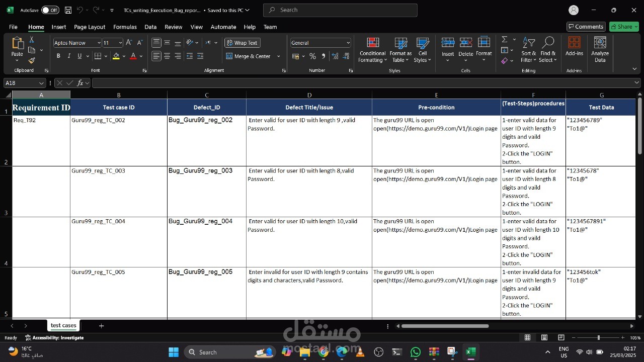644x362 pixels.
Task: Open Analyze Data pane
Action: [x=600, y=49]
